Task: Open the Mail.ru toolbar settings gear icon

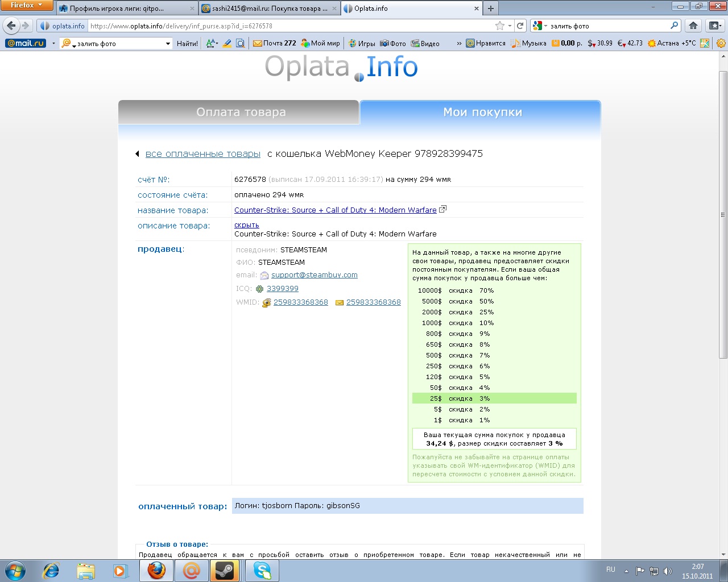Action: click(721, 43)
